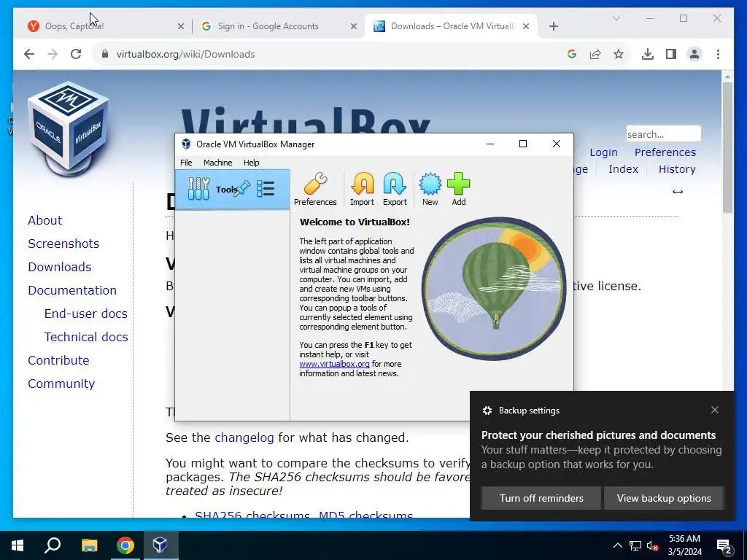Open End-user docs link

pyautogui.click(x=86, y=314)
